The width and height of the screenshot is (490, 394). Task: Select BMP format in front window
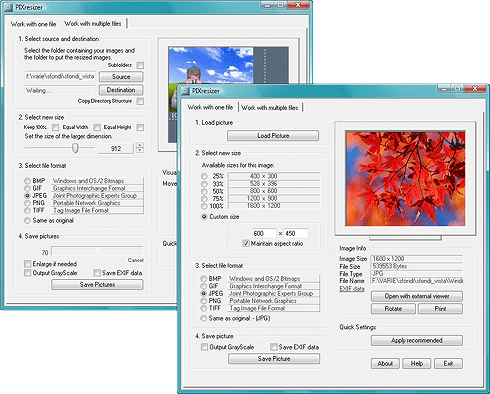pos(203,278)
